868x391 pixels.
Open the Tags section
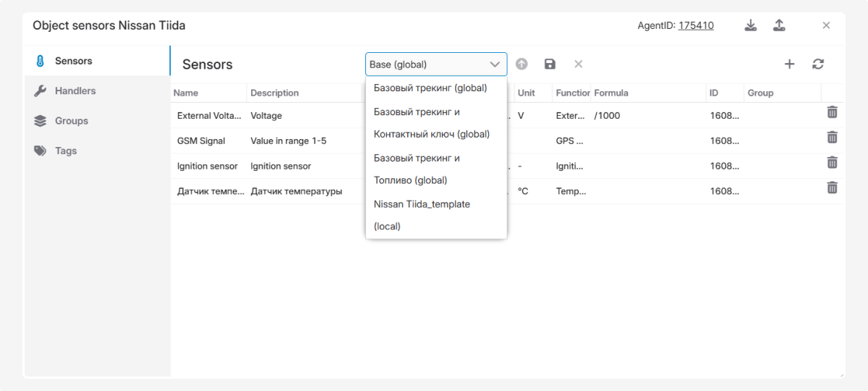[65, 151]
